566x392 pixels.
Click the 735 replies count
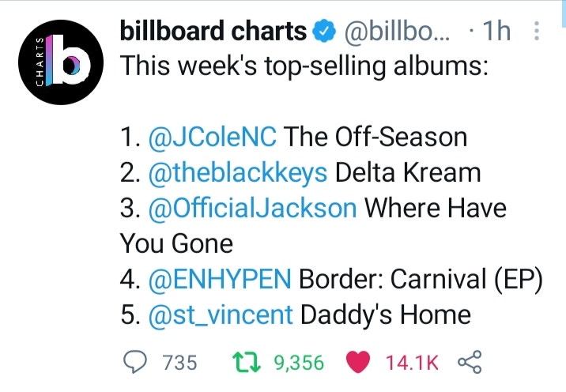click(179, 363)
